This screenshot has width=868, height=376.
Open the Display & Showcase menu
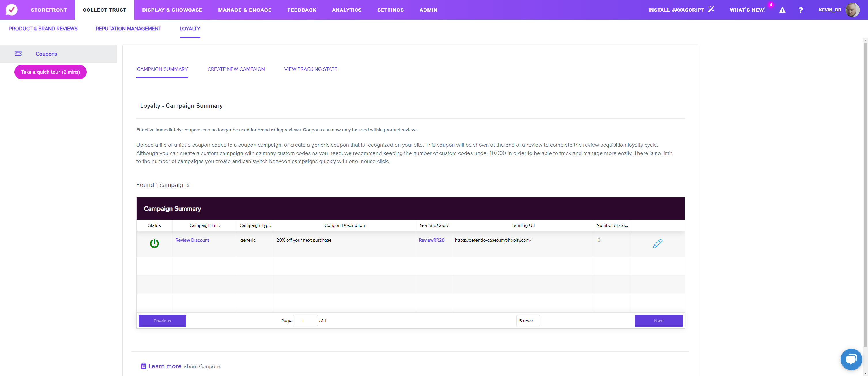(172, 10)
